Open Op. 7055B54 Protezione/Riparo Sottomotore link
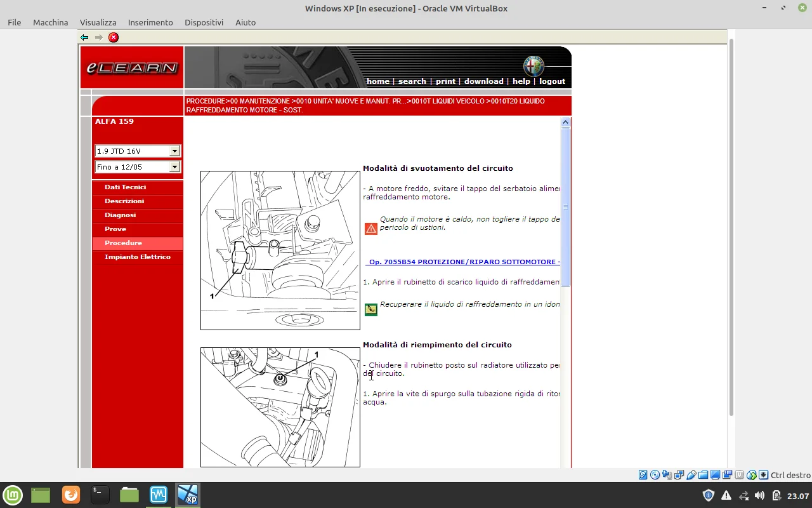 [464, 262]
